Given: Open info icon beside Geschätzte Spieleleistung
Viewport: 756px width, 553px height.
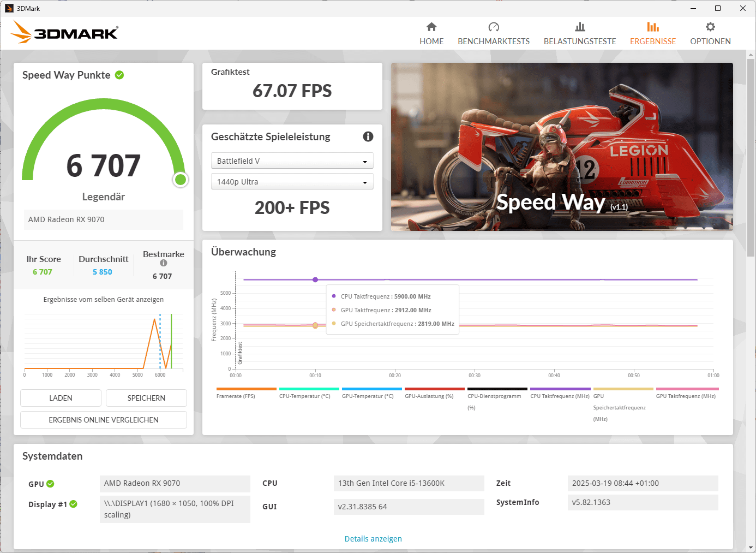Looking at the screenshot, I should (368, 136).
